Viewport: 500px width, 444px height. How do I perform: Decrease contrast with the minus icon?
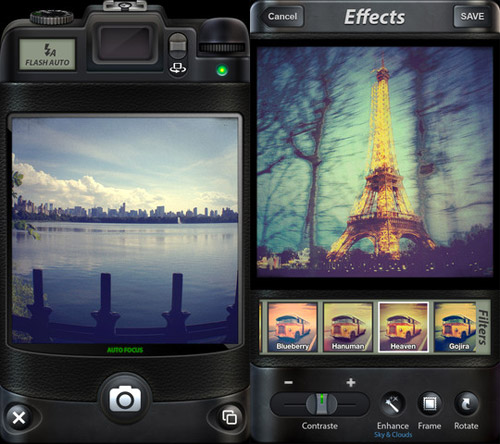(289, 382)
